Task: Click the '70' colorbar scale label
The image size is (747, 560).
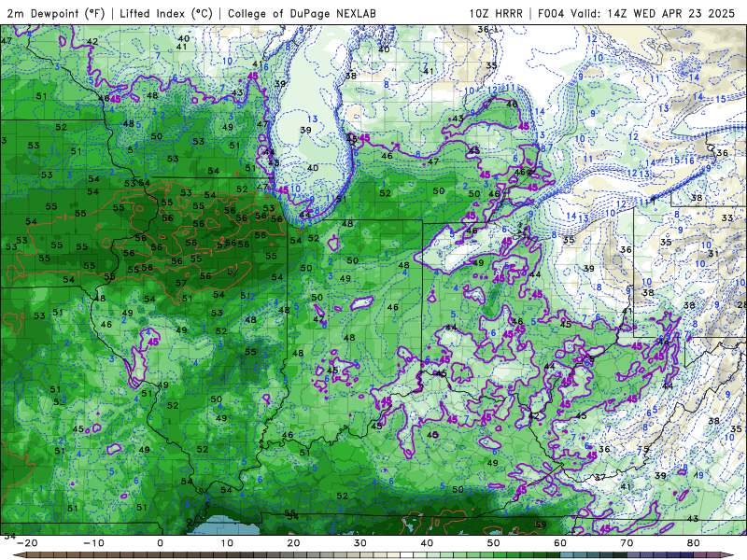Action: pyautogui.click(x=627, y=543)
